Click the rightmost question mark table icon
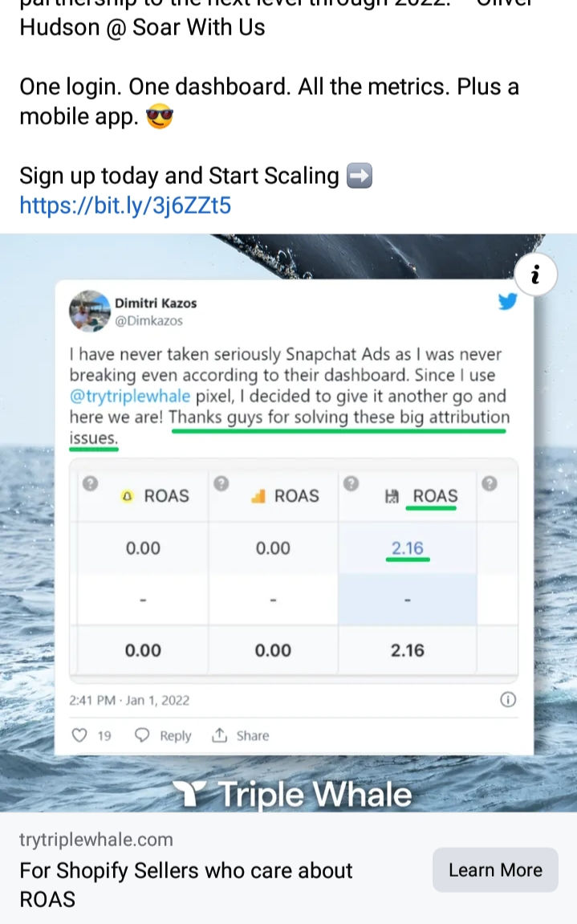This screenshot has width=577, height=924. [490, 483]
